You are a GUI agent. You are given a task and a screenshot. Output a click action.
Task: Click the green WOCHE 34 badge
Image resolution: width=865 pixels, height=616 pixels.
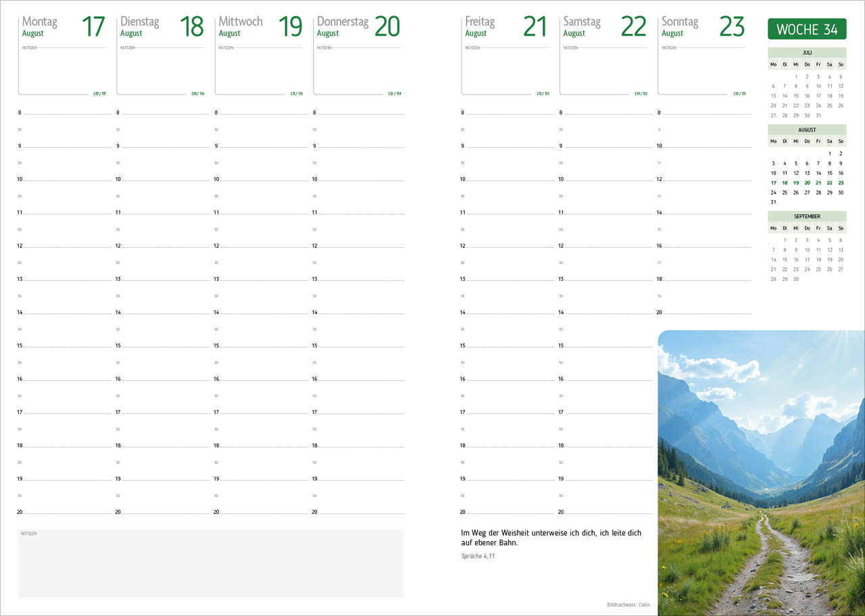tap(807, 29)
